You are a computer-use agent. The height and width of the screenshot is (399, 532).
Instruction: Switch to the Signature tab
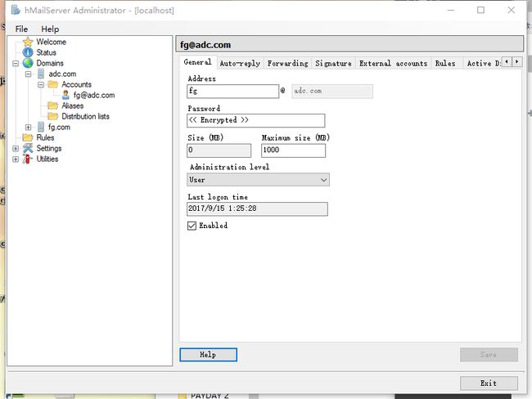coord(333,64)
